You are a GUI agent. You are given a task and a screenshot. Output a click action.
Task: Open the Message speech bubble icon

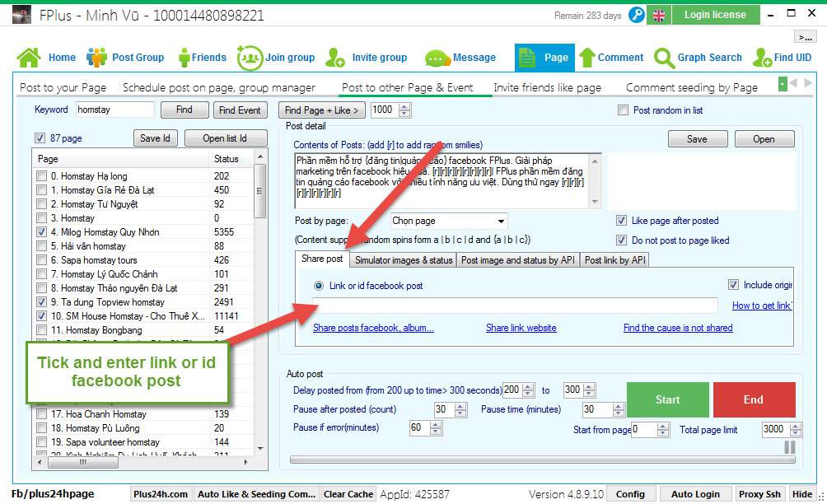(437, 58)
